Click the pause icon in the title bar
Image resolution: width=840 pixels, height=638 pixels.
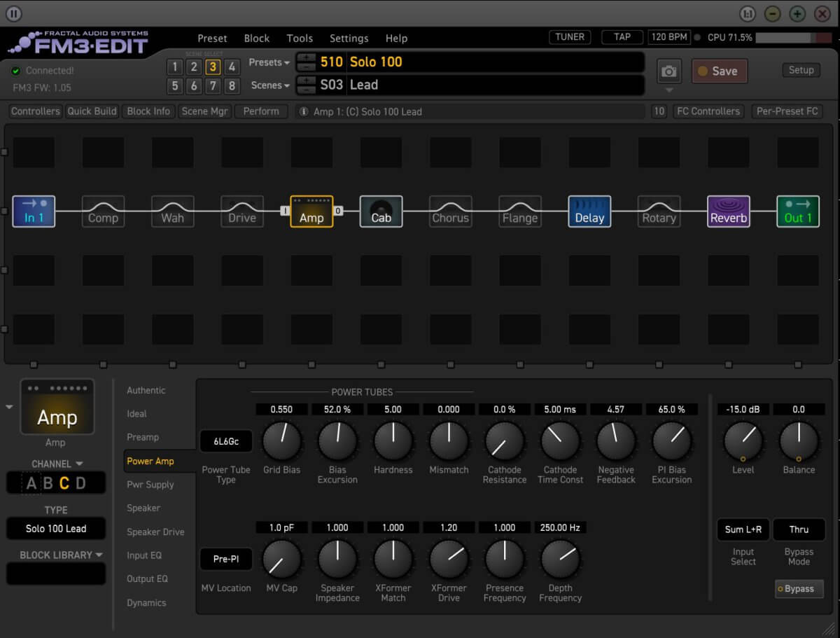coord(14,13)
